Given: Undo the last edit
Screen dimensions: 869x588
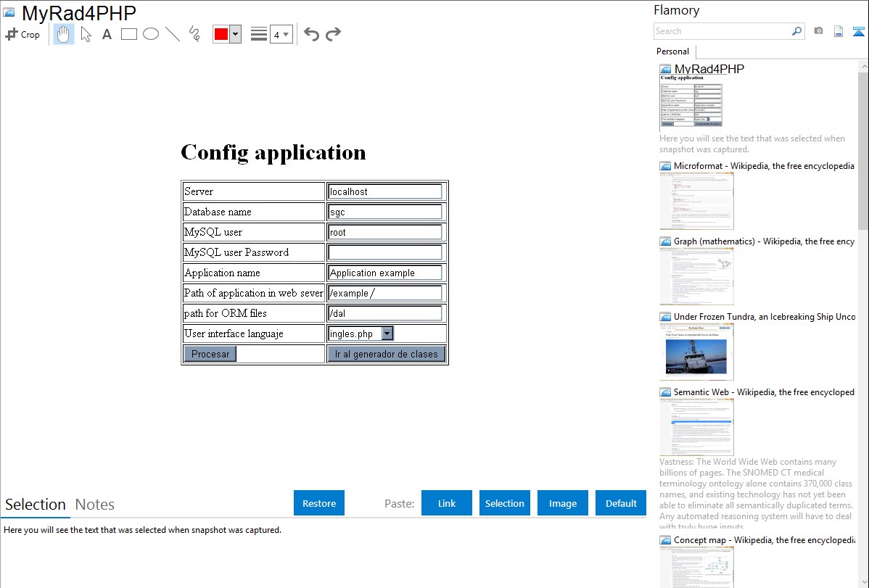Looking at the screenshot, I should click(311, 34).
